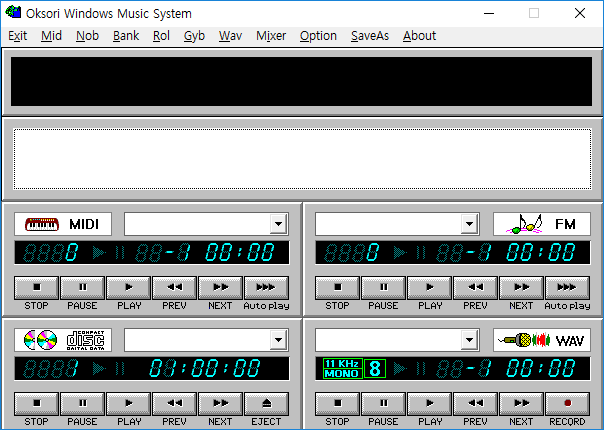Screen dimensions: 604x430
Task: Open the Exit menu
Action: [x=18, y=36]
